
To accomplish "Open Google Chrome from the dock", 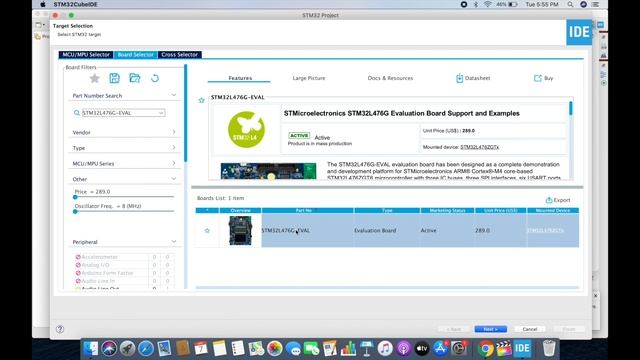I will [485, 349].
